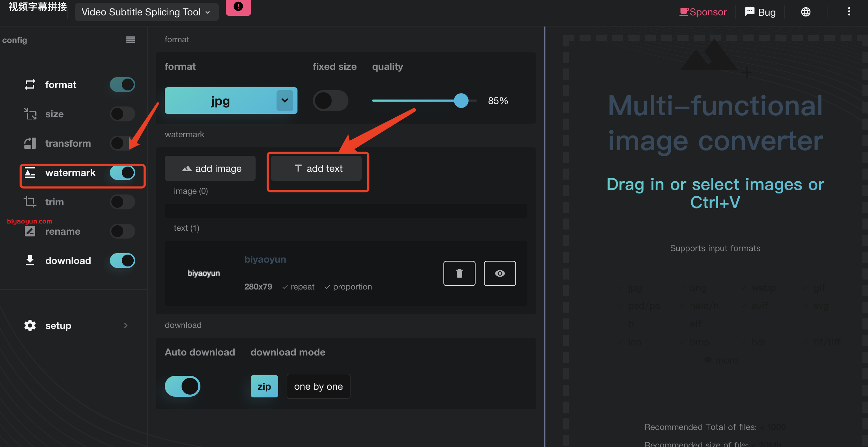Open the Bug report chat icon
Image resolution: width=868 pixels, height=447 pixels.
750,12
